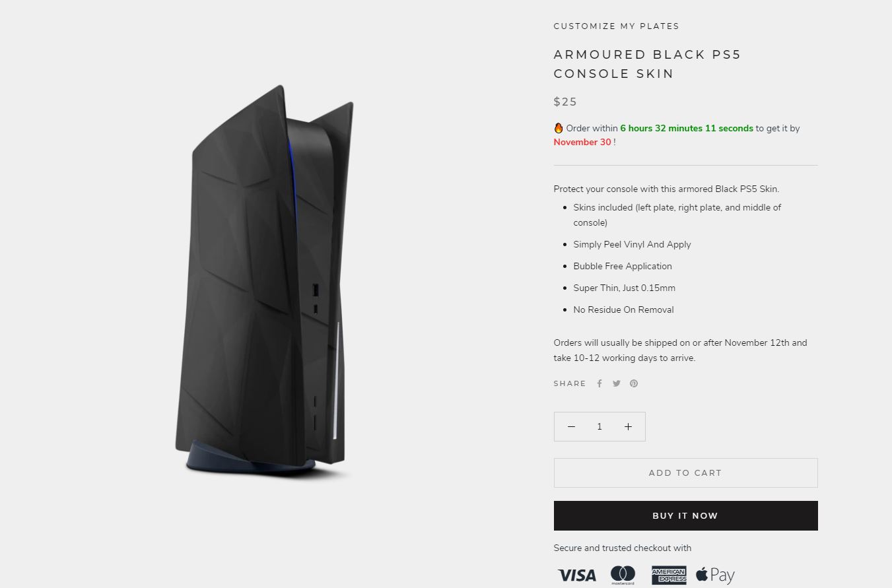892x588 pixels.
Task: Increase quantity with the plus button
Action: point(628,427)
